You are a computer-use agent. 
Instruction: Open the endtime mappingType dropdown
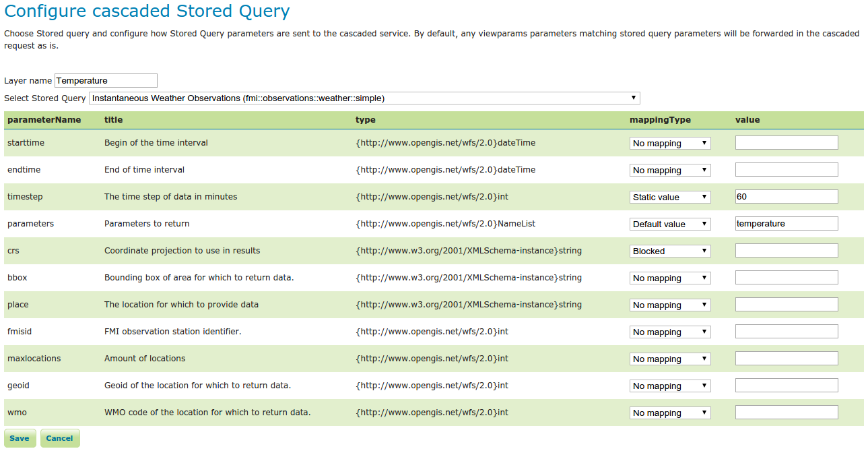[669, 169]
